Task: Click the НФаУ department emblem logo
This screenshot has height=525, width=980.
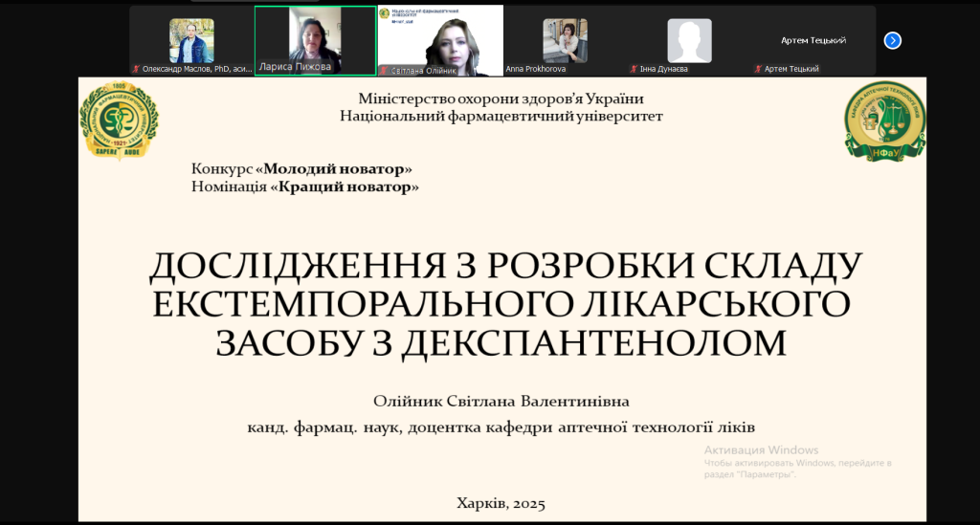Action: pos(885,121)
